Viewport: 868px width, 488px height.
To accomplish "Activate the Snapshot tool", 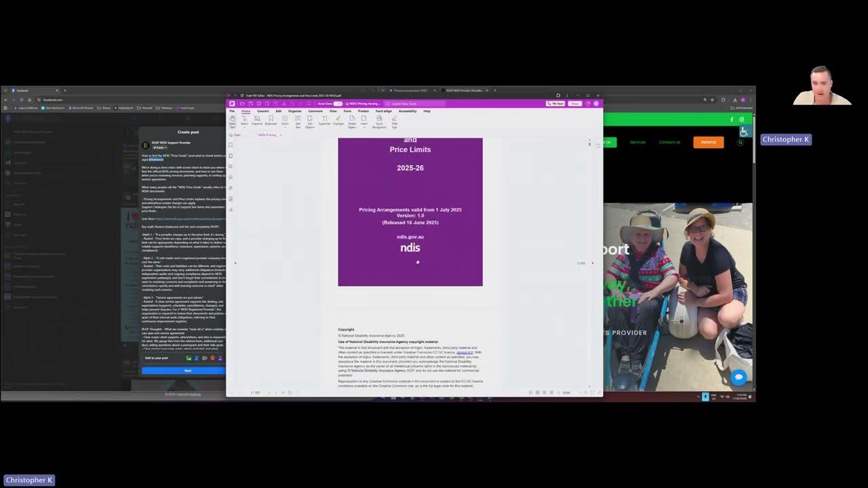I will 257,121.
